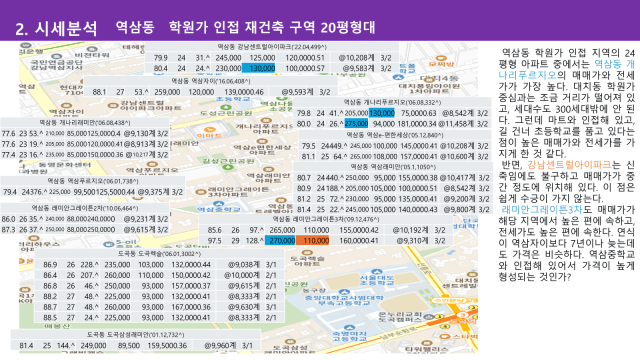Select the 도곡동 도곡삼성래미안 table header
640x360 pixels.
[136, 335]
